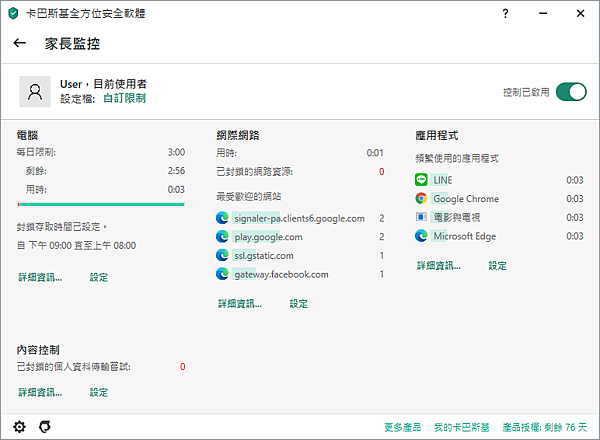The image size is (600, 440).
Task: Minimize the Kaspersky window
Action: click(x=543, y=13)
